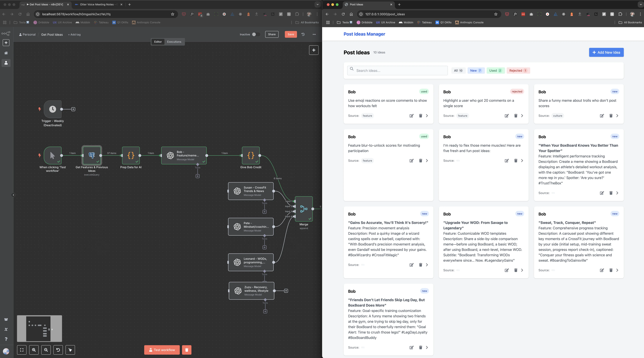Image resolution: width=644 pixels, height=358 pixels.
Task: Reload the Post Ideas page
Action: click(343, 14)
